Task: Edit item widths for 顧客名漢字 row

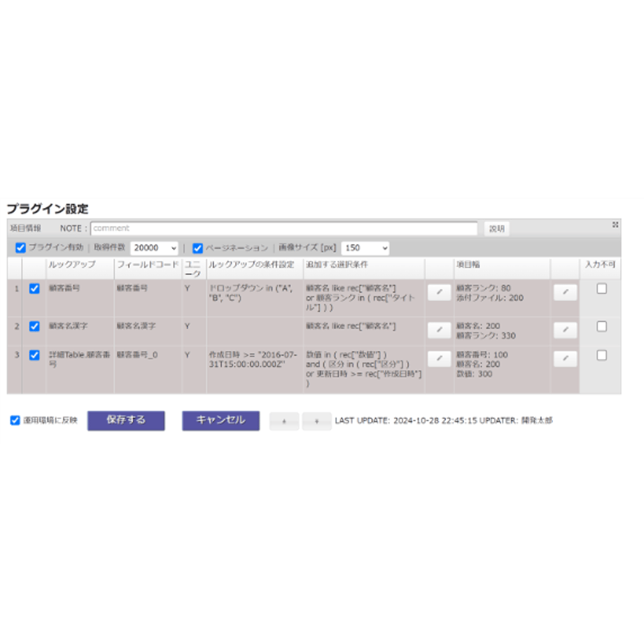Action: pos(565,330)
